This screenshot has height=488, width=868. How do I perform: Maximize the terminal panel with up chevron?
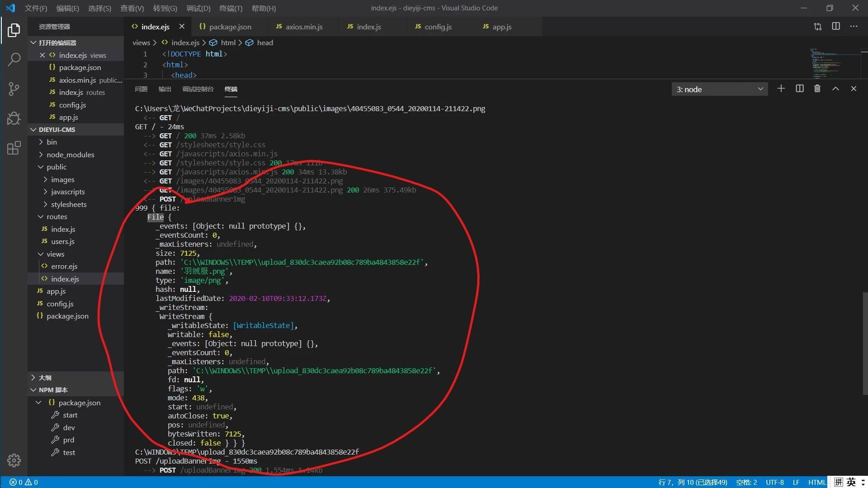pyautogui.click(x=835, y=89)
